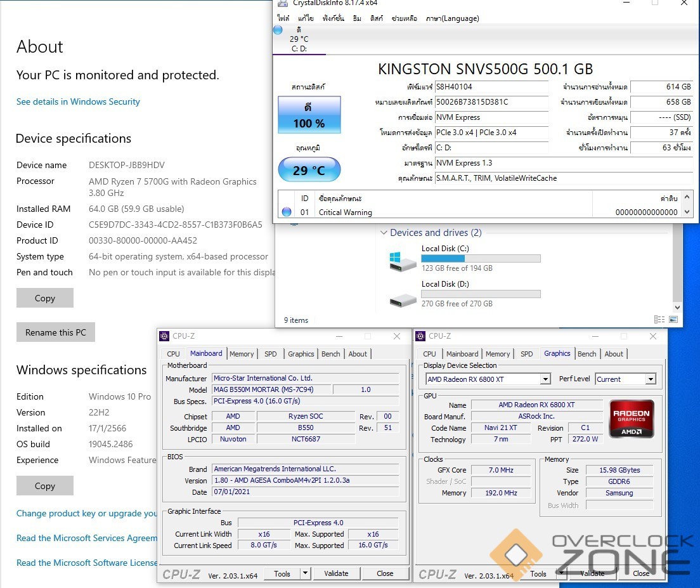Open Graphics tab in left CPU-Z window

(x=301, y=354)
